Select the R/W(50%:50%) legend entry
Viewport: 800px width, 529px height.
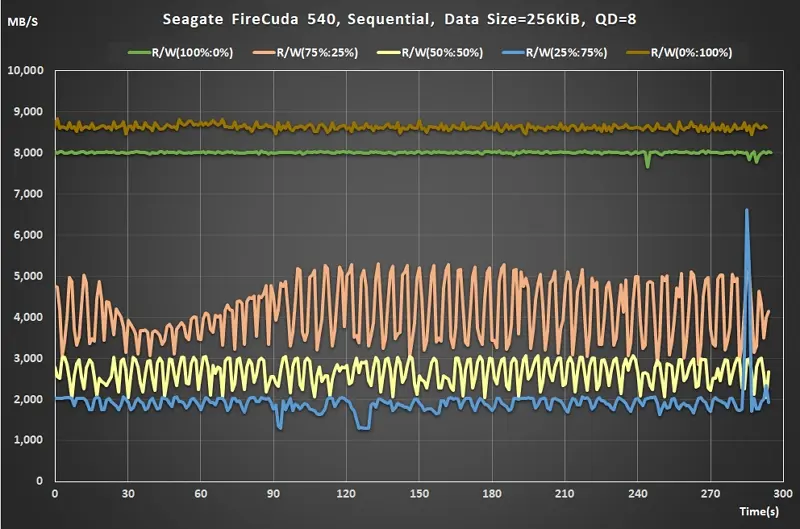pyautogui.click(x=430, y=53)
